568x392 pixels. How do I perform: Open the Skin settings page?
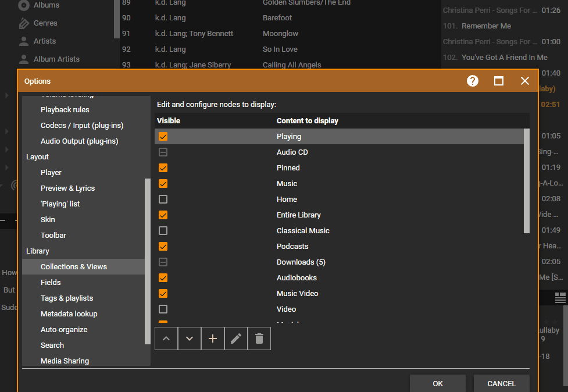pyautogui.click(x=48, y=220)
